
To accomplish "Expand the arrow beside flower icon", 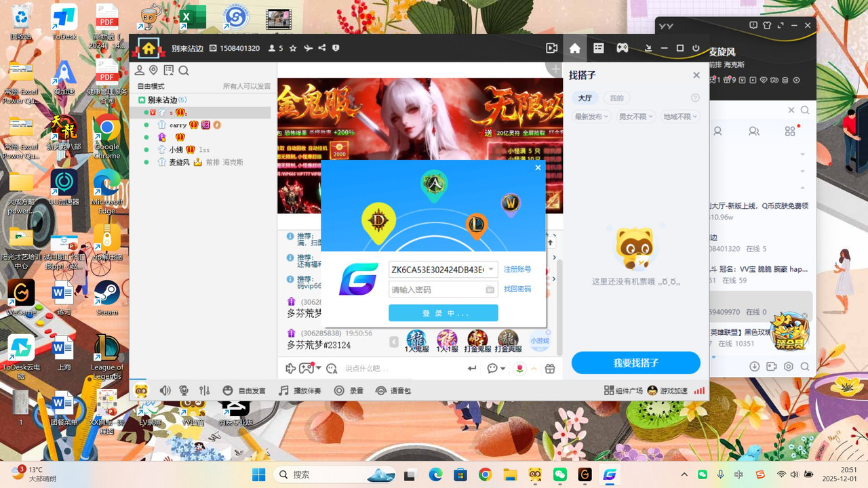I will click(534, 368).
